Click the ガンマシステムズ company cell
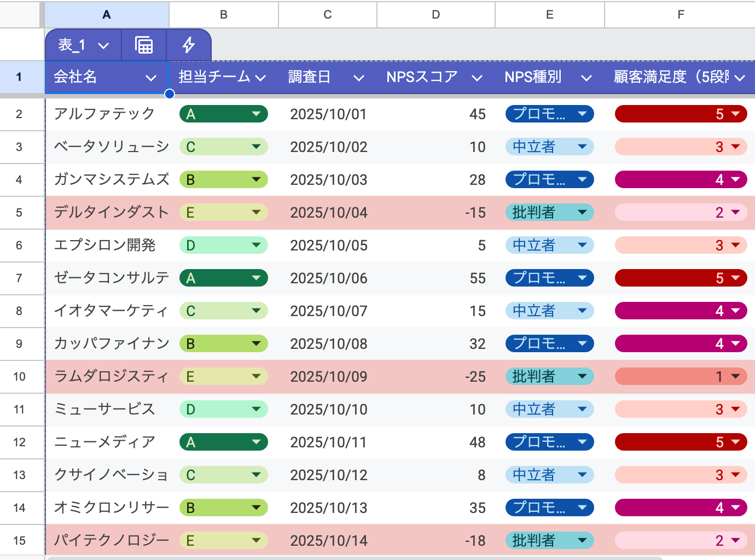Viewport: 755px width, 560px height. pyautogui.click(x=112, y=180)
